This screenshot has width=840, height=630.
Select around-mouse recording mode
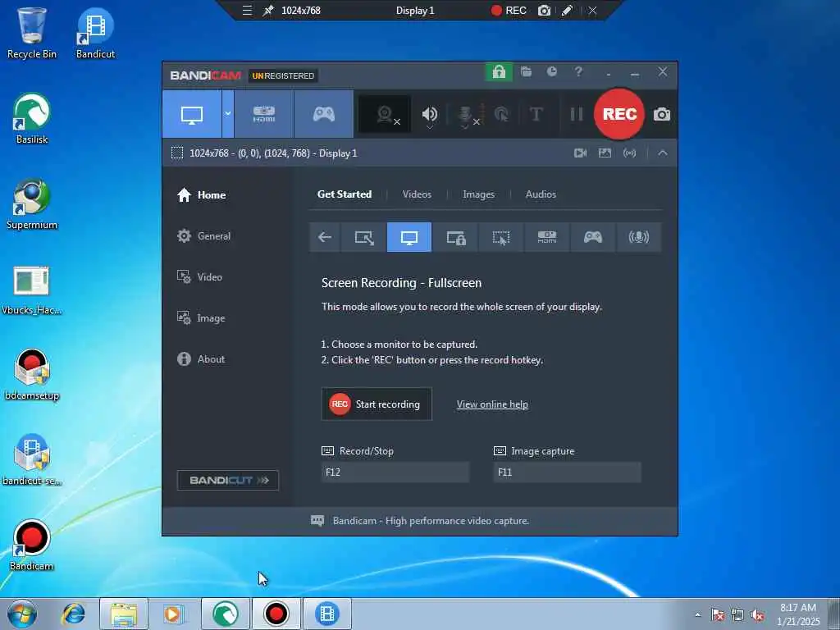coord(501,237)
